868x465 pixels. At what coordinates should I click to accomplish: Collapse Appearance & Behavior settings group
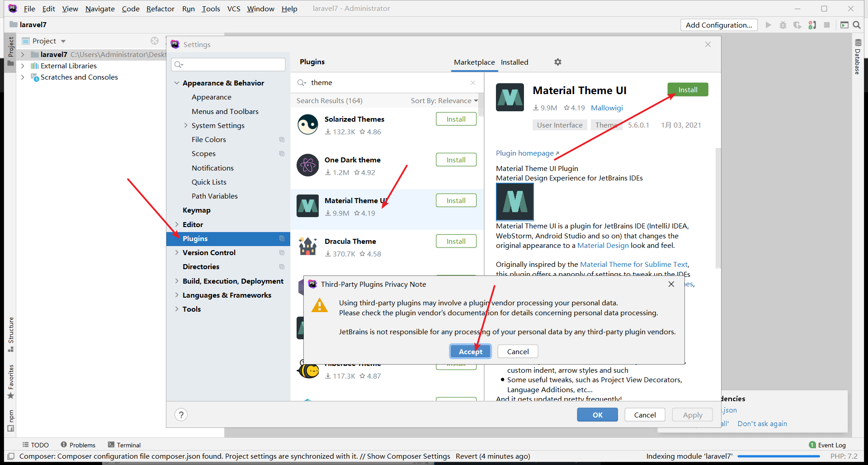tap(177, 83)
